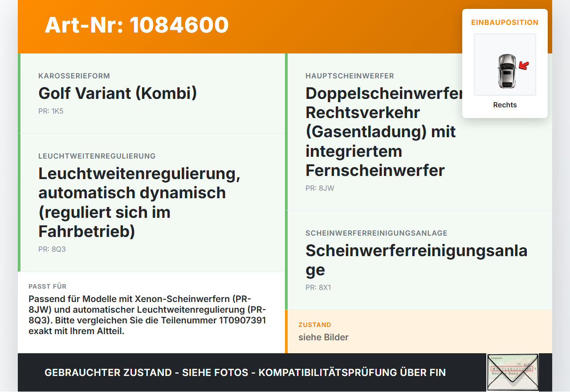This screenshot has width=570, height=392.
Task: Click the car position image with red arrow
Action: click(505, 65)
